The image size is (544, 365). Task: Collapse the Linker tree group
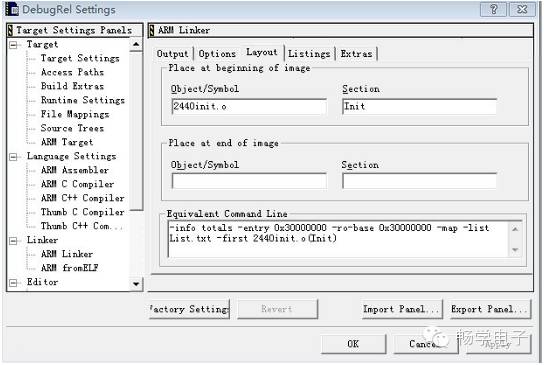pos(14,240)
